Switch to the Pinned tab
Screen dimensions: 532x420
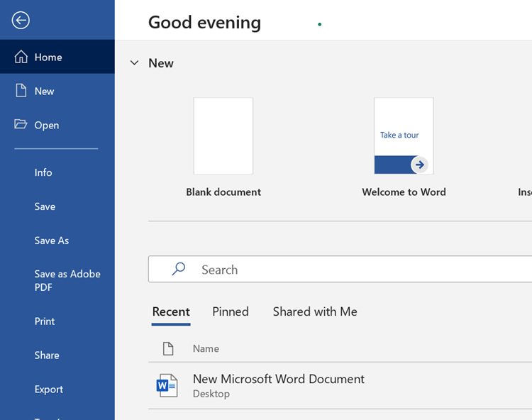231,311
